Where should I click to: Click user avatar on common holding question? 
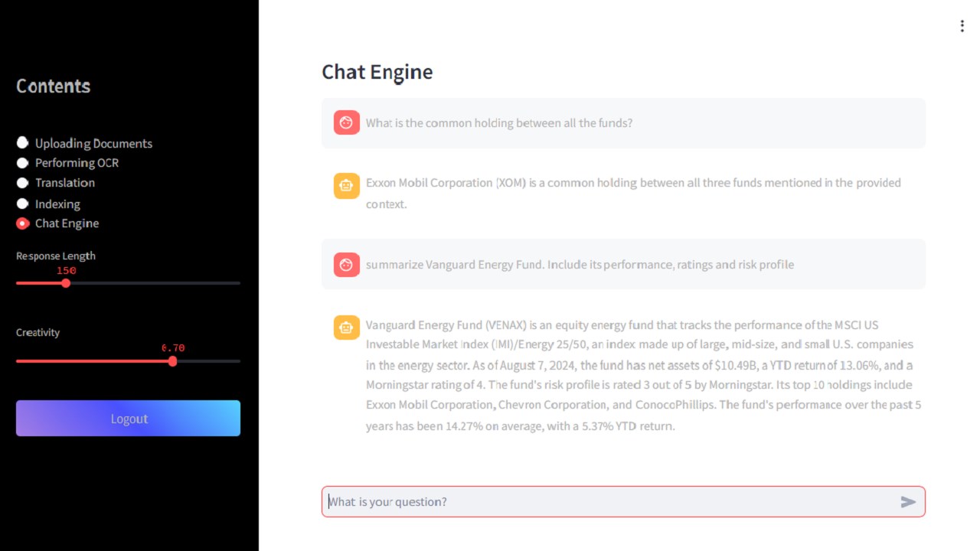[347, 122]
